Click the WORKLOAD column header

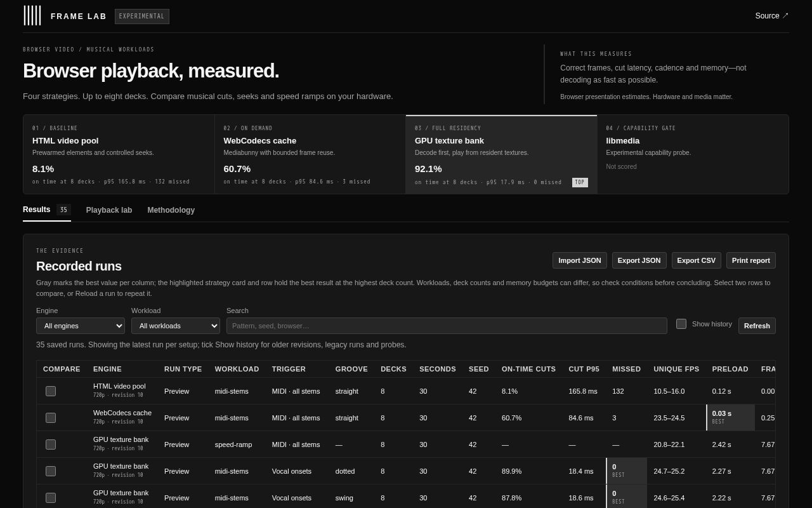tap(237, 369)
